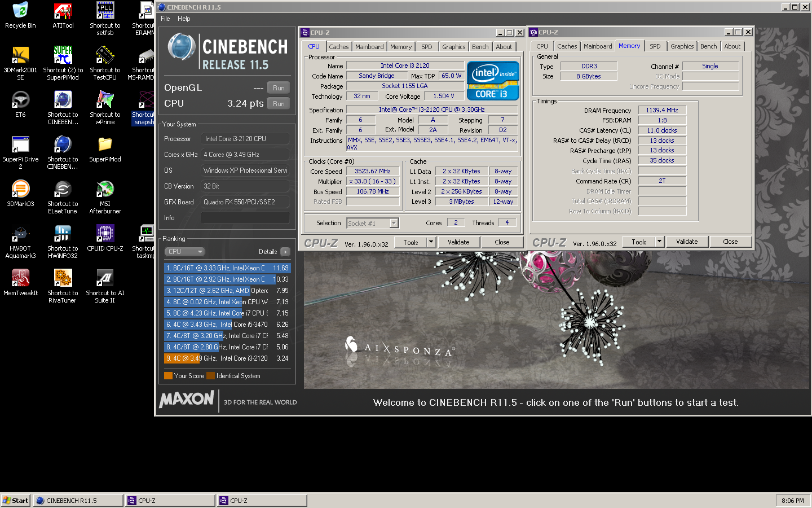
Task: Open Shortcut to ELeetTune icon
Action: (63, 197)
